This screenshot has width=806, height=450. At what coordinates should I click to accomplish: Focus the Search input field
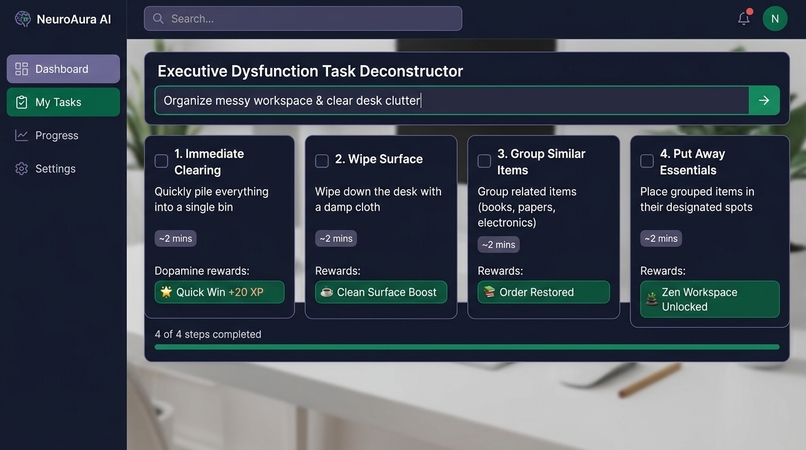303,19
